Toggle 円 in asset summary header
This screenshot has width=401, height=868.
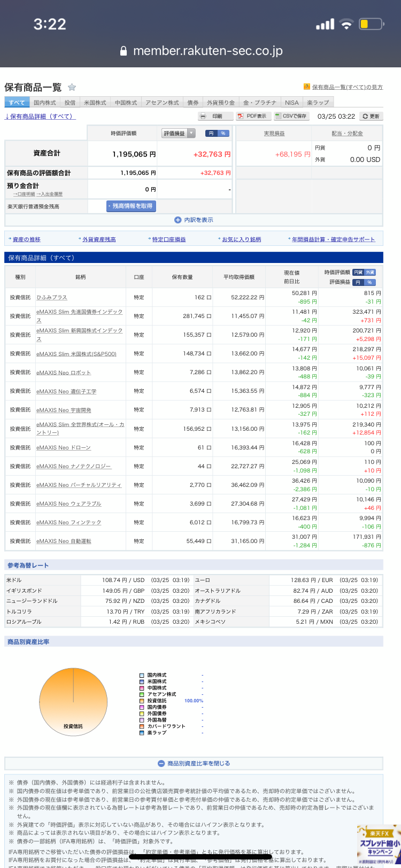click(211, 133)
